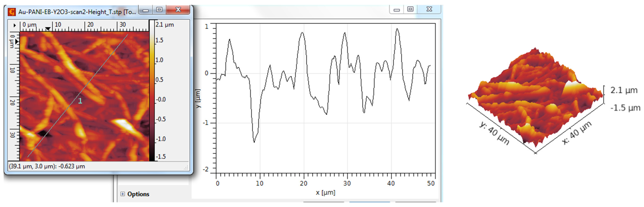
Task: Maximize the Au-PANI-EB-Y2O3 height data window
Action: click(x=159, y=10)
